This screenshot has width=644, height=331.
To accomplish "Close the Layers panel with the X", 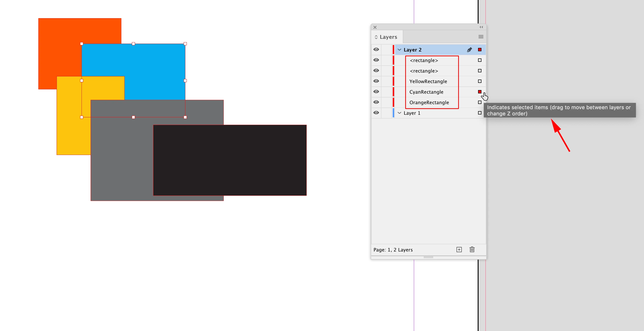I will click(x=375, y=27).
